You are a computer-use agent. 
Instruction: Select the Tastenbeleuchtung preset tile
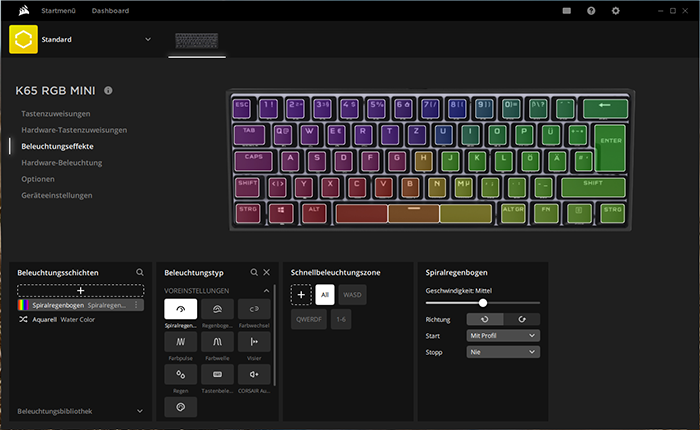point(217,374)
